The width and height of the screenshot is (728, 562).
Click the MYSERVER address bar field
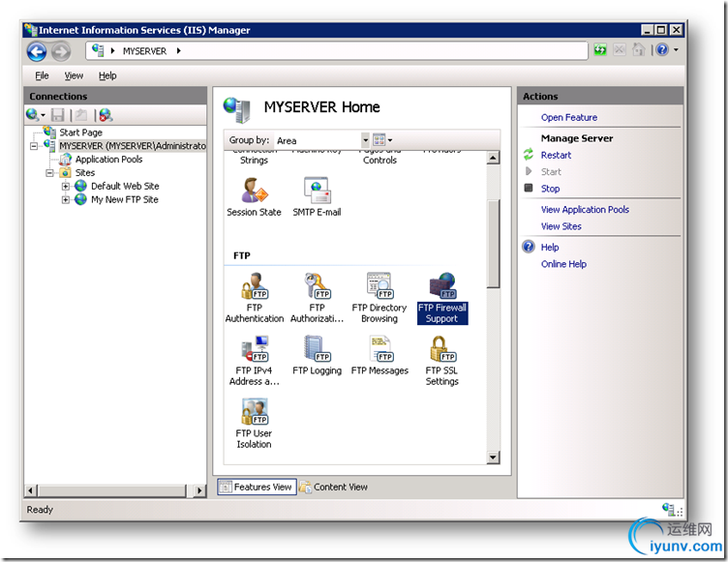click(x=337, y=51)
